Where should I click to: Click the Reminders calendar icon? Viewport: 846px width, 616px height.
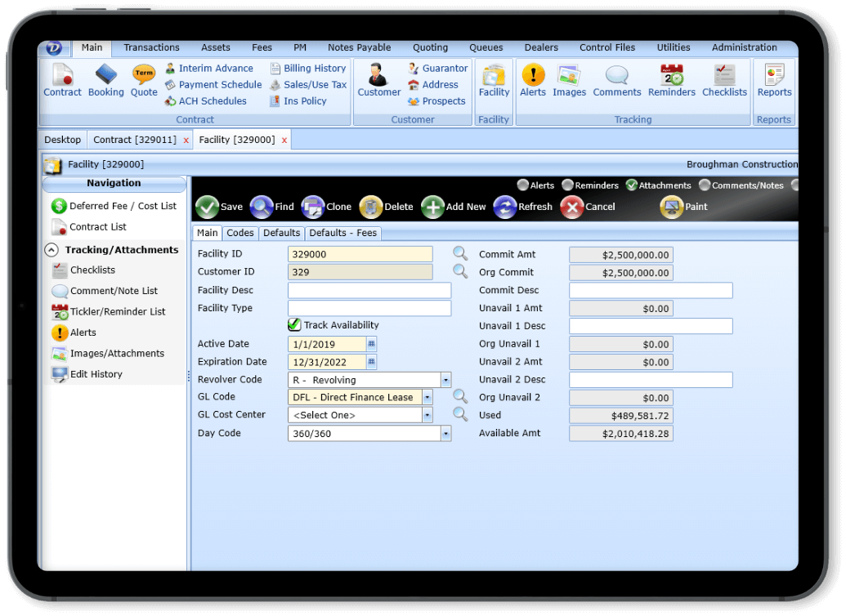tap(671, 78)
